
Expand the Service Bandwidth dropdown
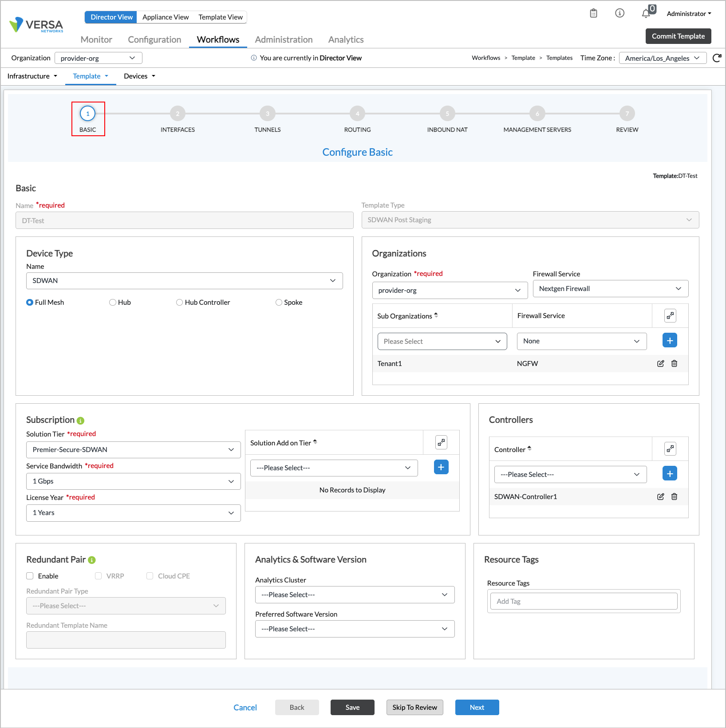pyautogui.click(x=133, y=481)
